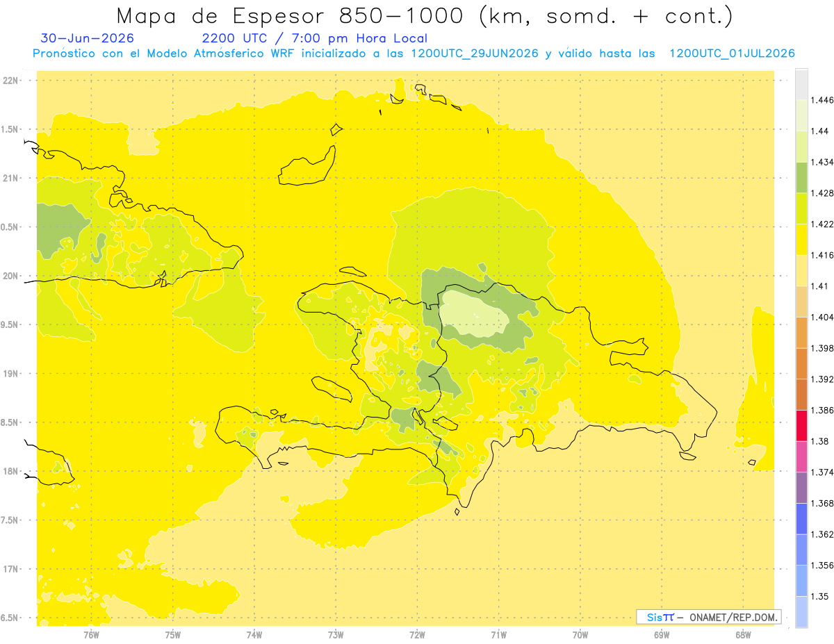Click the '18N' latitude label
The height and width of the screenshot is (644, 834).
[10, 471]
